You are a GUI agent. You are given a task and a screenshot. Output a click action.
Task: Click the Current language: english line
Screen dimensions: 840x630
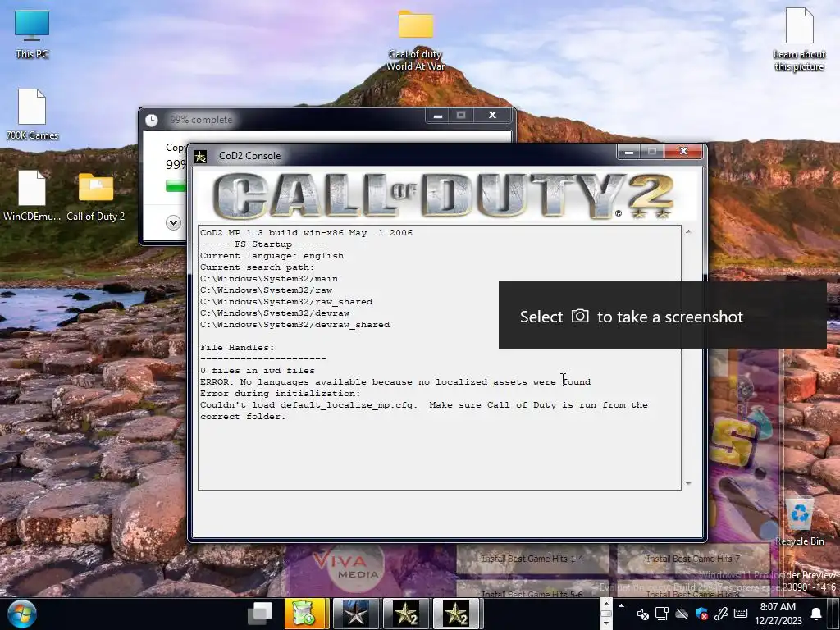click(272, 256)
